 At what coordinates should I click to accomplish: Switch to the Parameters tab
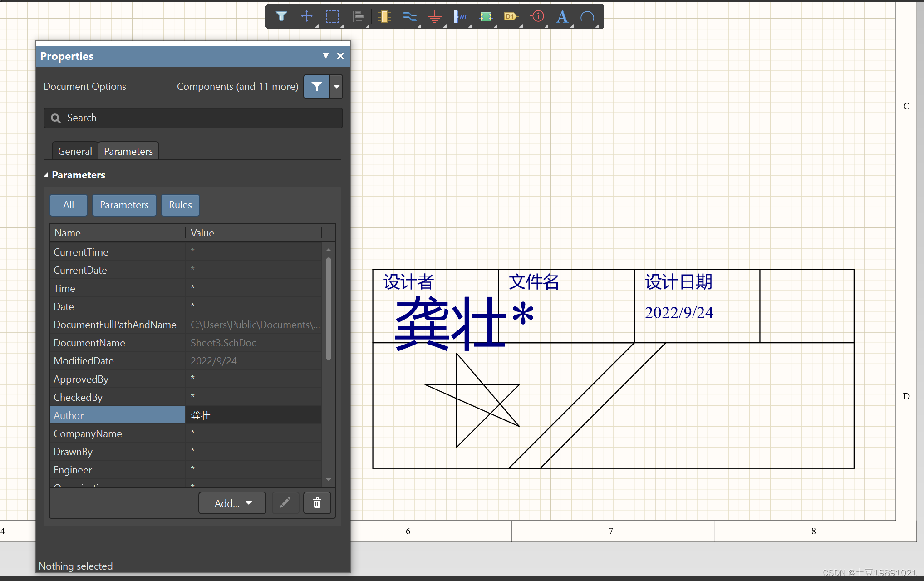pyautogui.click(x=128, y=151)
